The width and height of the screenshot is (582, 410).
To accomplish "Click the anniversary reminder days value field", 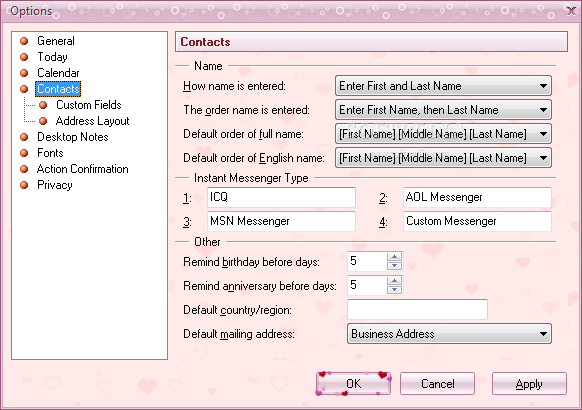I will 367,285.
